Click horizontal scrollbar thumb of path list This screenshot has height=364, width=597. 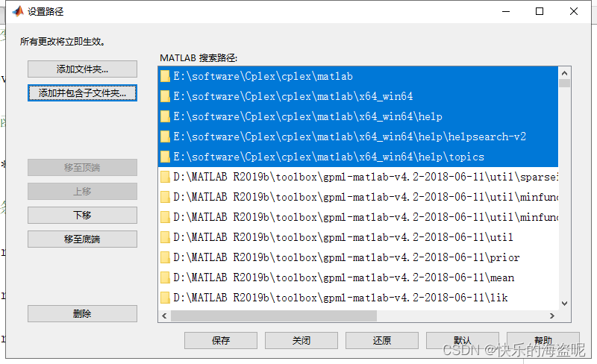pos(274,316)
